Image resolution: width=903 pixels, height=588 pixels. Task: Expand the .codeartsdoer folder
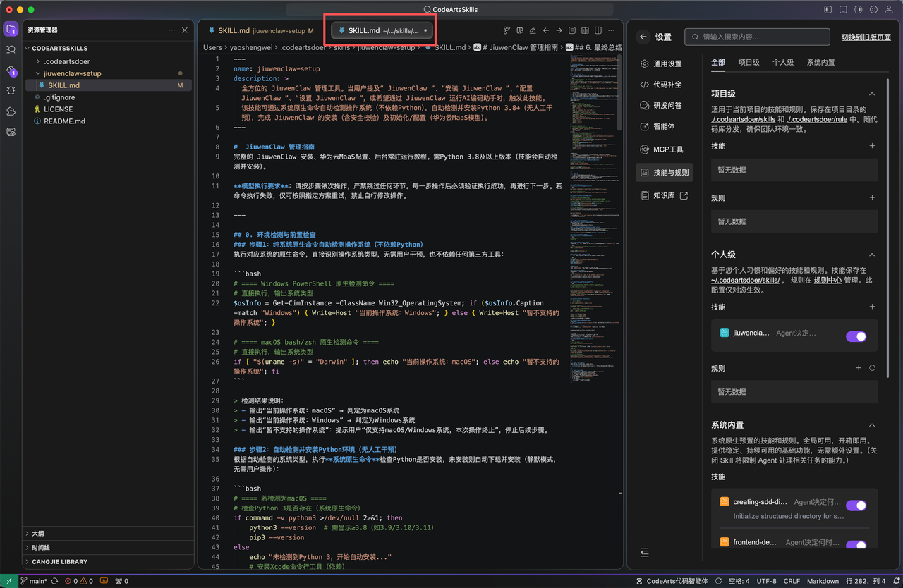point(38,61)
